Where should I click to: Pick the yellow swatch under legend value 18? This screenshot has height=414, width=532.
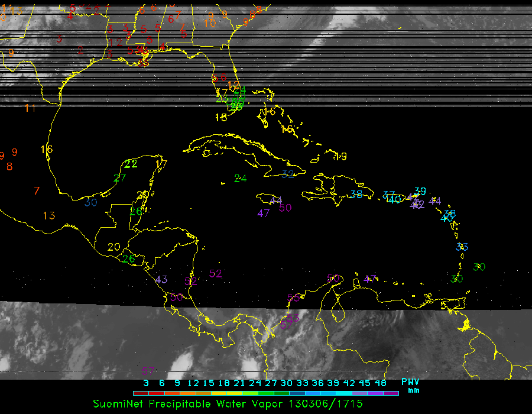(x=223, y=393)
